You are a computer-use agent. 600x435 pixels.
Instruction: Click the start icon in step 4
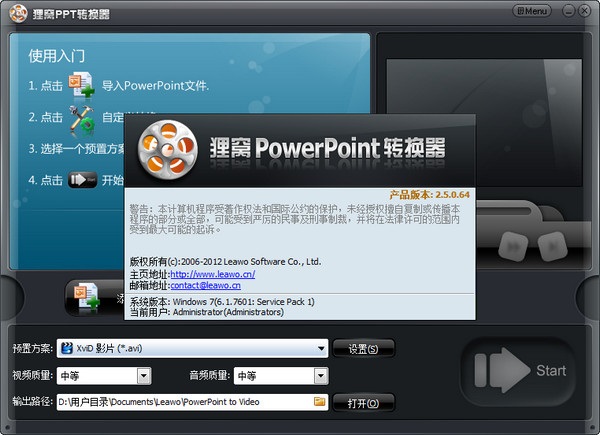pyautogui.click(x=82, y=180)
